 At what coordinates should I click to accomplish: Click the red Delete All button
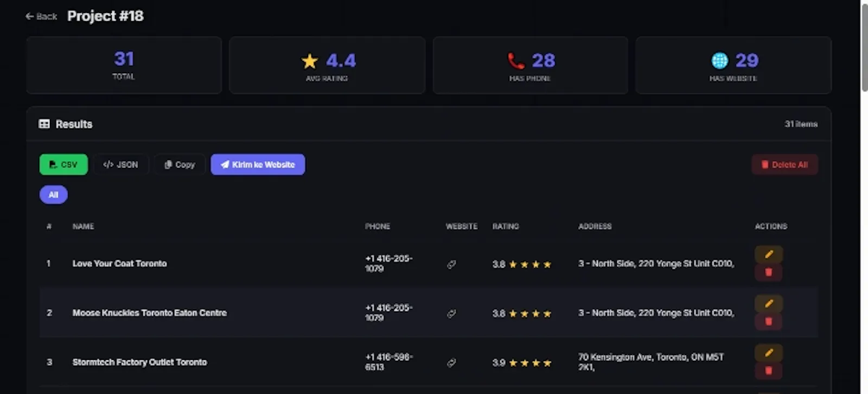[784, 165]
